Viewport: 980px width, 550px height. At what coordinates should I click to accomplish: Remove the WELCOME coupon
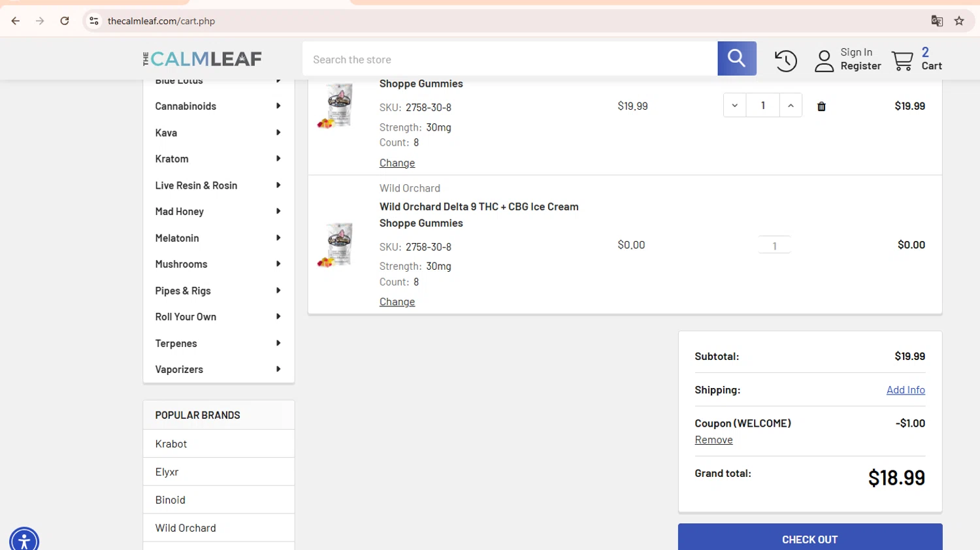pos(713,440)
